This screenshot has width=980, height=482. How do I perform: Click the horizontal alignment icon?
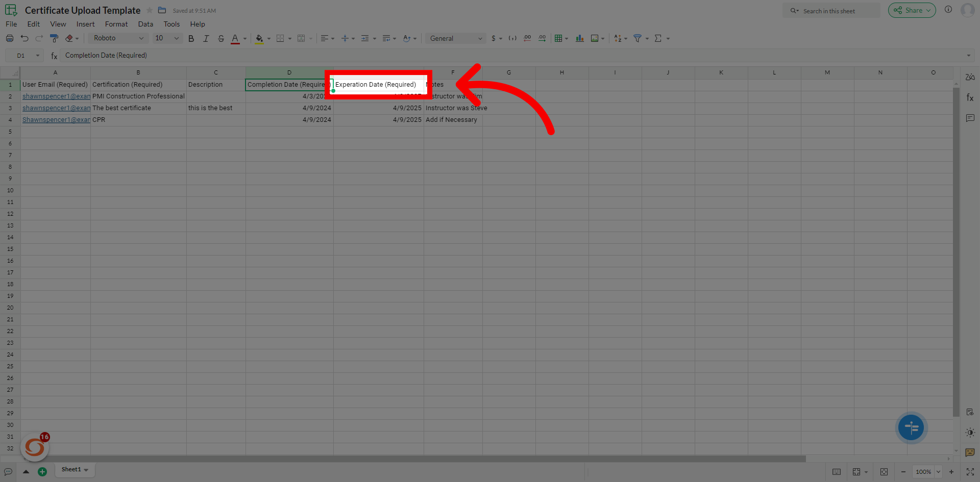pyautogui.click(x=325, y=38)
